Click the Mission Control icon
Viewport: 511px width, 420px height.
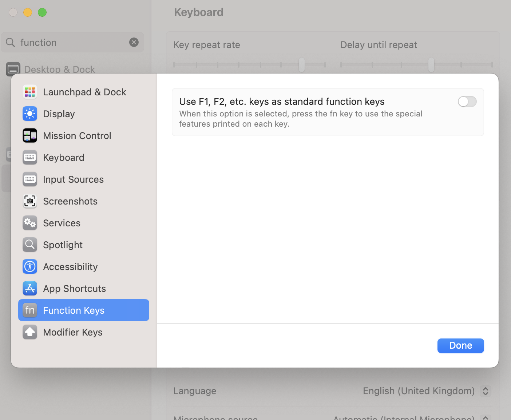pyautogui.click(x=30, y=136)
